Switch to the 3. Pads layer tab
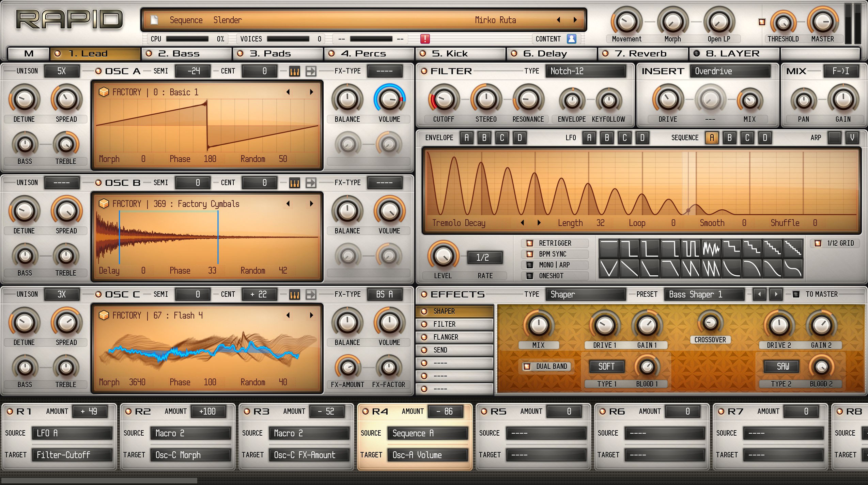The height and width of the screenshot is (485, 868). (x=278, y=54)
